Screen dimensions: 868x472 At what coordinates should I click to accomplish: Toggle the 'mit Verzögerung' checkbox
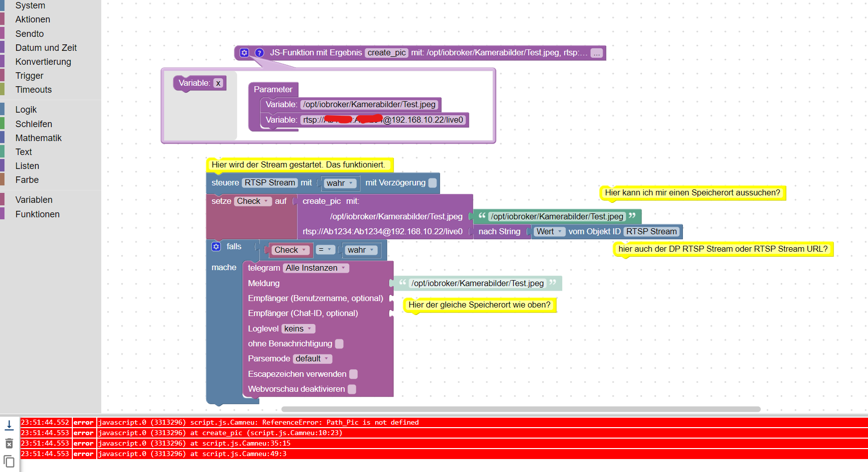click(433, 183)
